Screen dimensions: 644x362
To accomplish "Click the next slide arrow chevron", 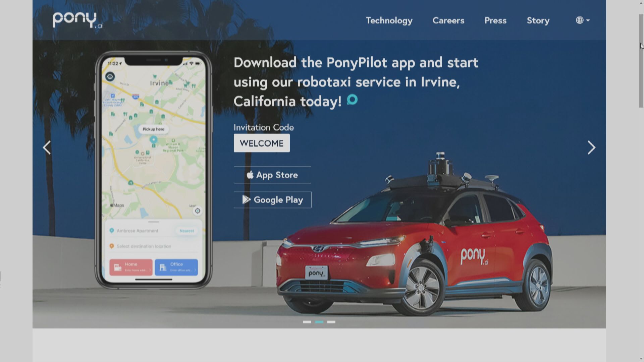I will click(591, 147).
